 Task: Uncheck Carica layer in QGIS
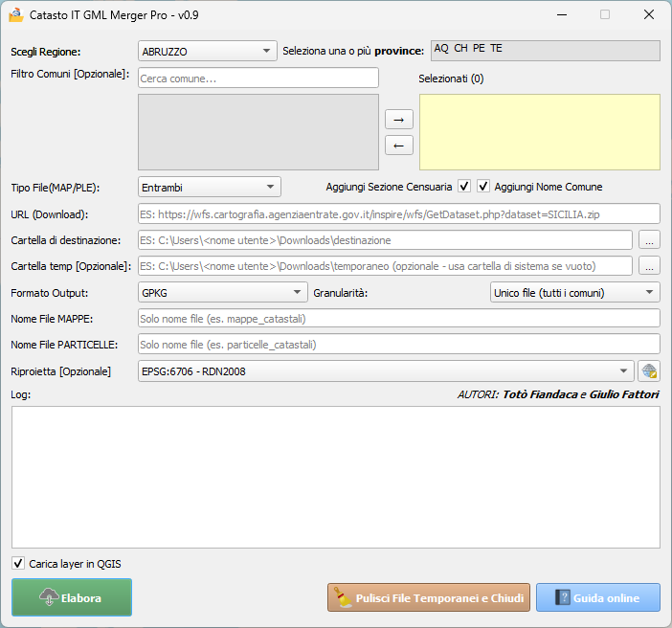point(18,563)
